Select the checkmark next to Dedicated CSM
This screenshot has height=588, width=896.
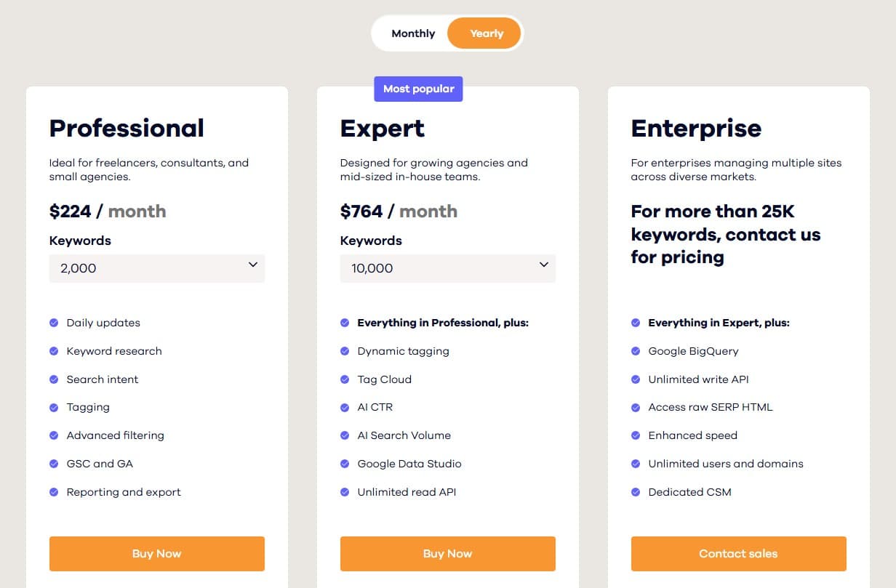pos(636,492)
